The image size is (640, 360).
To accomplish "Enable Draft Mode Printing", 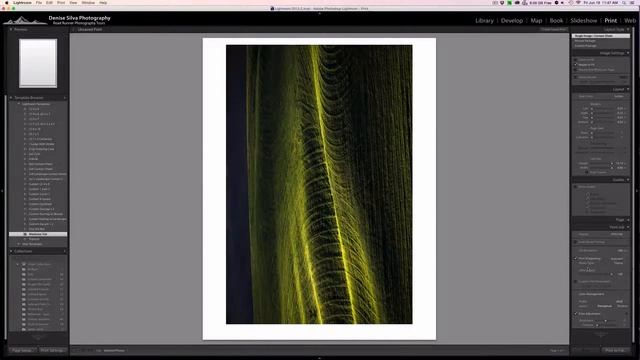I will (576, 242).
